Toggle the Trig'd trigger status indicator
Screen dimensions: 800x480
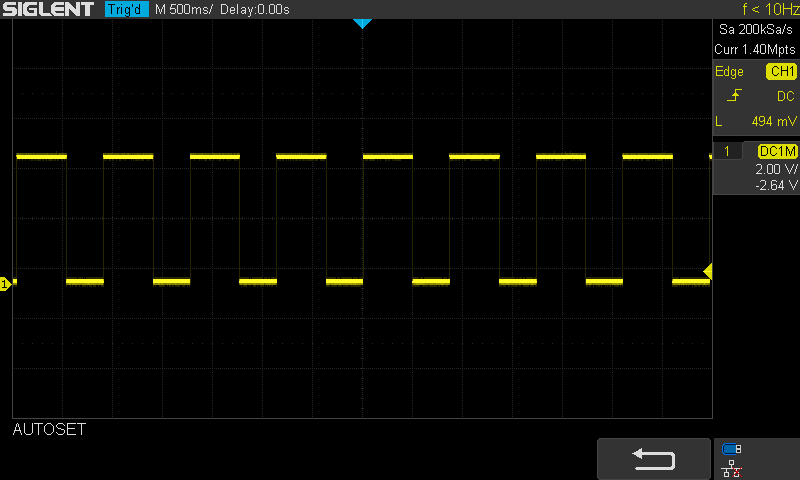pos(127,9)
